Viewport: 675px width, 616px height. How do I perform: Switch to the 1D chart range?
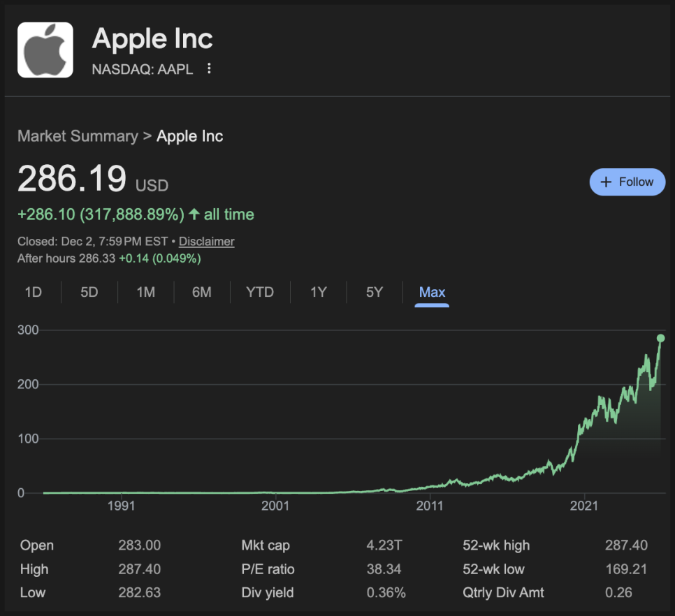(33, 292)
